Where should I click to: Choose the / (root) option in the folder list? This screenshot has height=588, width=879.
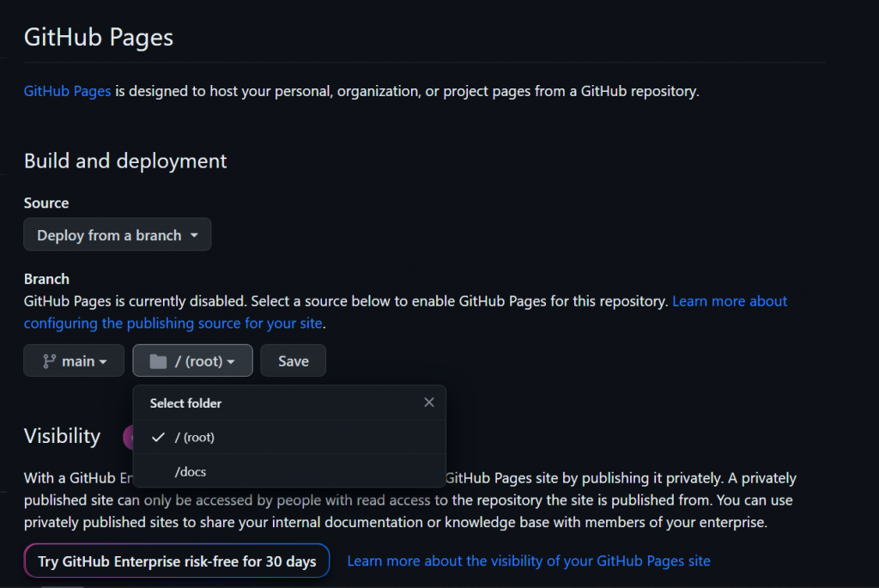click(x=194, y=438)
